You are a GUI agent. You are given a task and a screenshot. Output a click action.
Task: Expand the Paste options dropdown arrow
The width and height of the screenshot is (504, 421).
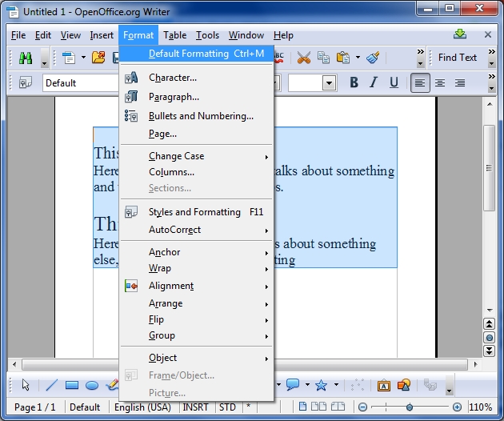pos(358,58)
